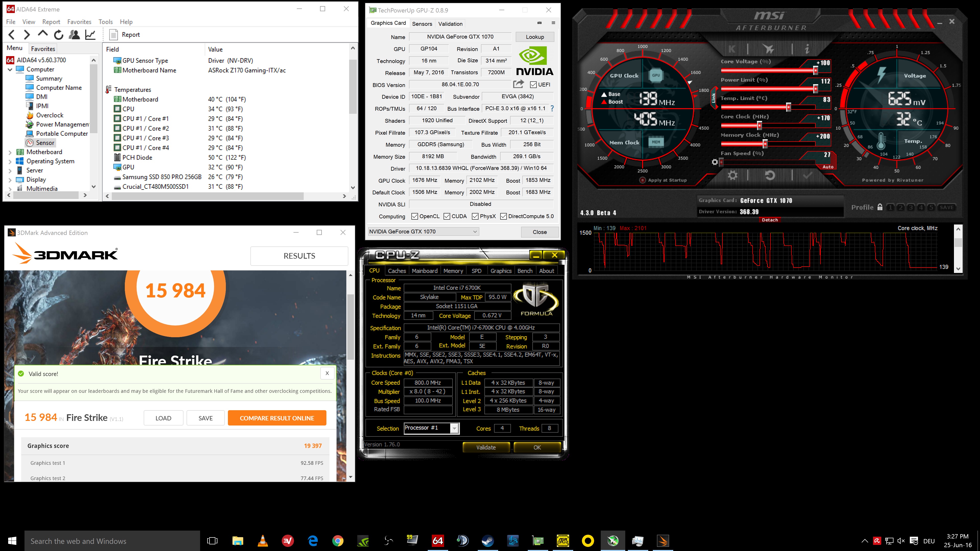
Task: Enable Apply at Startup in Afterburner
Action: pyautogui.click(x=643, y=180)
